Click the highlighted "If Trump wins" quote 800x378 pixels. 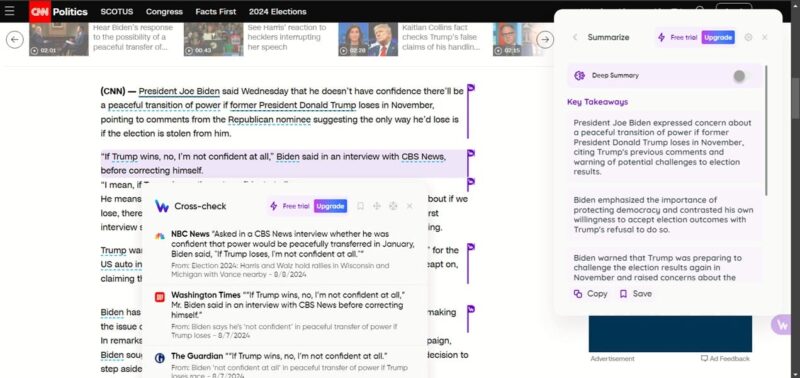coord(283,163)
